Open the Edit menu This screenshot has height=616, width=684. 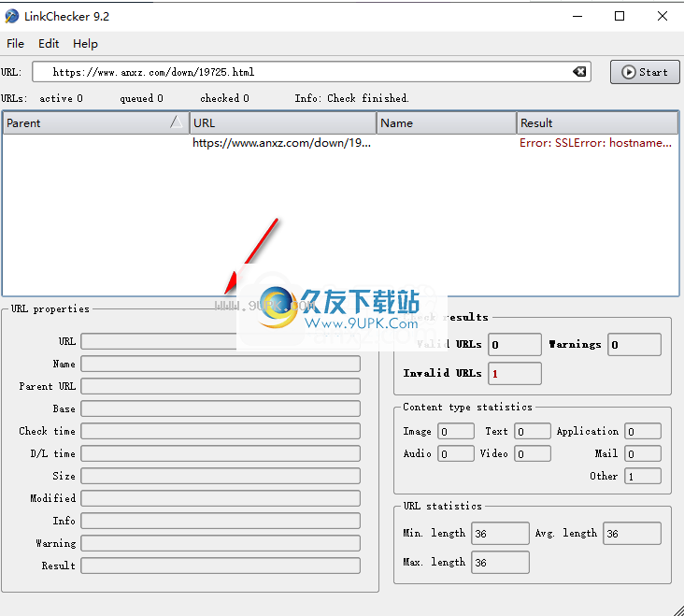tap(49, 44)
